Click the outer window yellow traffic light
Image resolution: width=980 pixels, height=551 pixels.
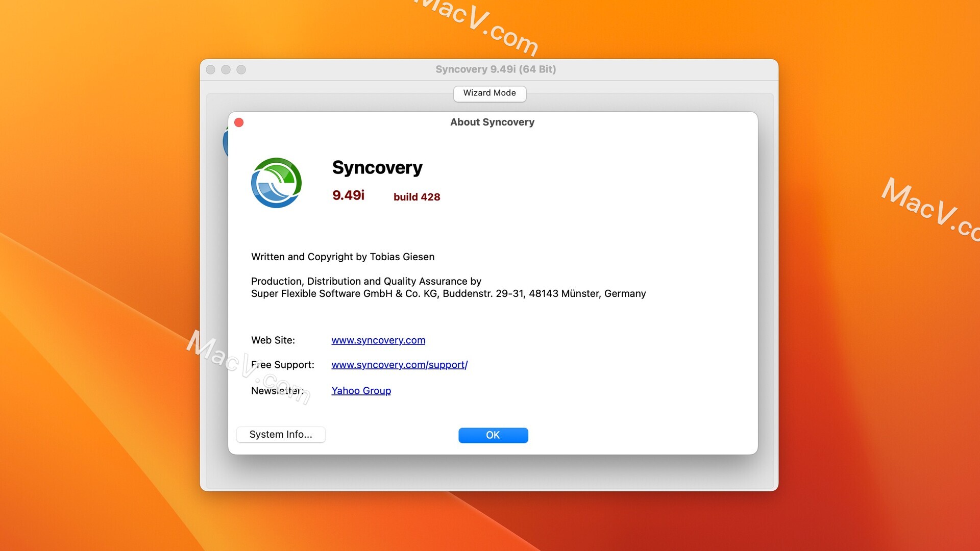(x=226, y=69)
